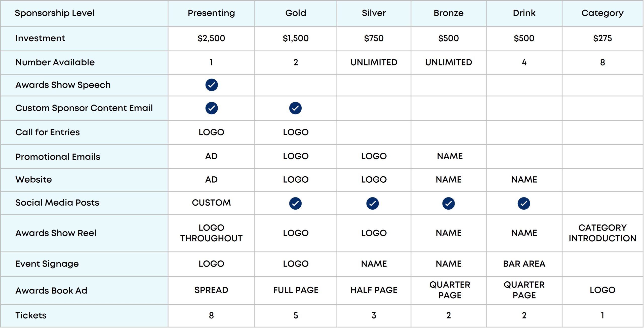Viewport: 644px width, 328px height.
Task: Select the $275 Category investment amount
Action: (x=602, y=38)
